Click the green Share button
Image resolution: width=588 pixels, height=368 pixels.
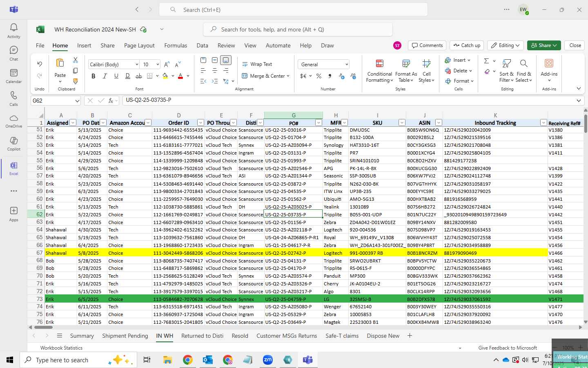click(543, 45)
